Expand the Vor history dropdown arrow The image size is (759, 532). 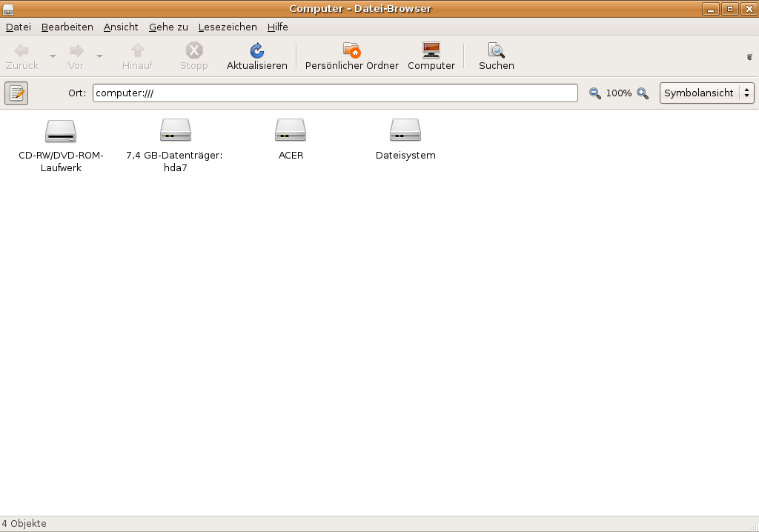point(99,56)
